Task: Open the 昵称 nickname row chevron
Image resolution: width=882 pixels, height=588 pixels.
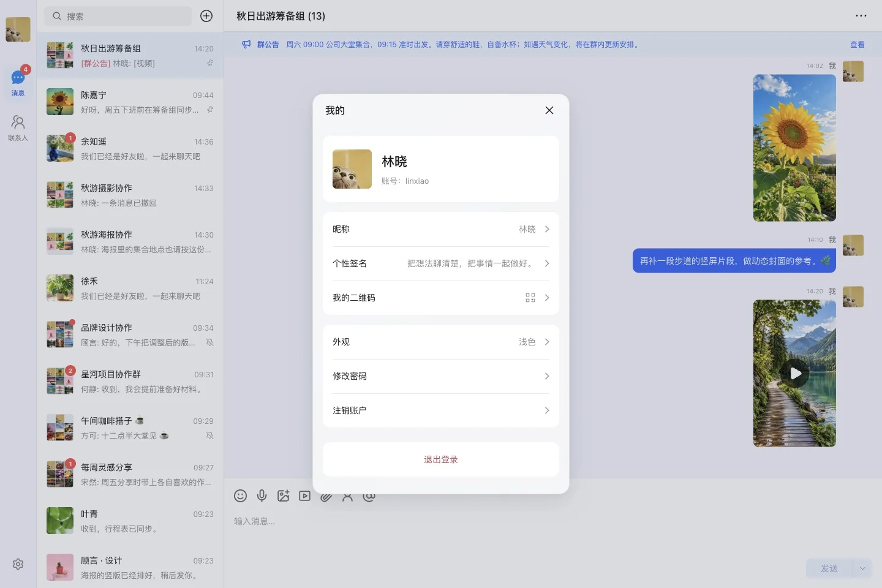Action: coord(547,229)
